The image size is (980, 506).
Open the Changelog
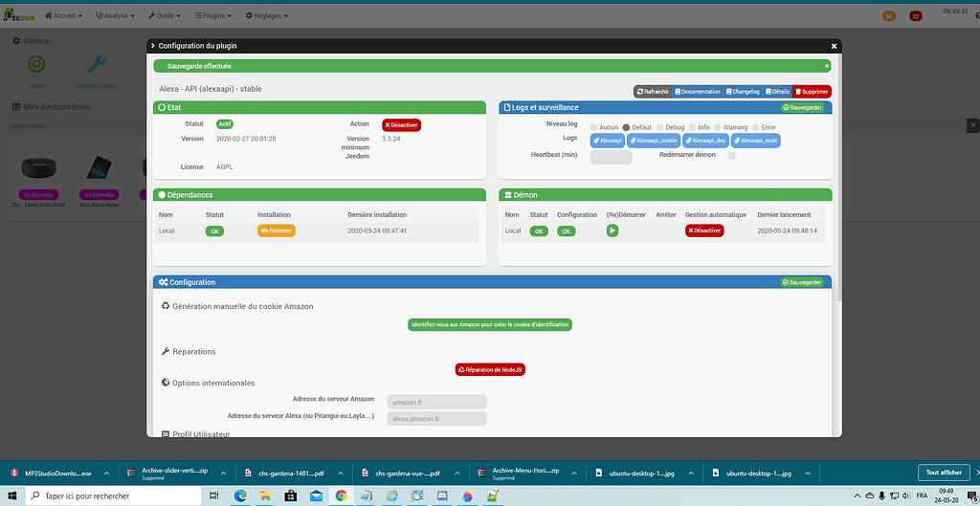pyautogui.click(x=743, y=91)
